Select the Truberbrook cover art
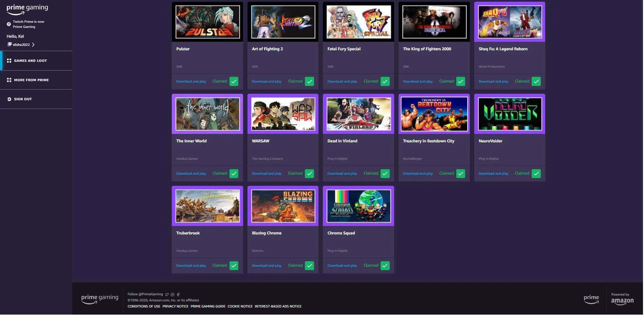The width and height of the screenshot is (644, 318). pos(207,206)
